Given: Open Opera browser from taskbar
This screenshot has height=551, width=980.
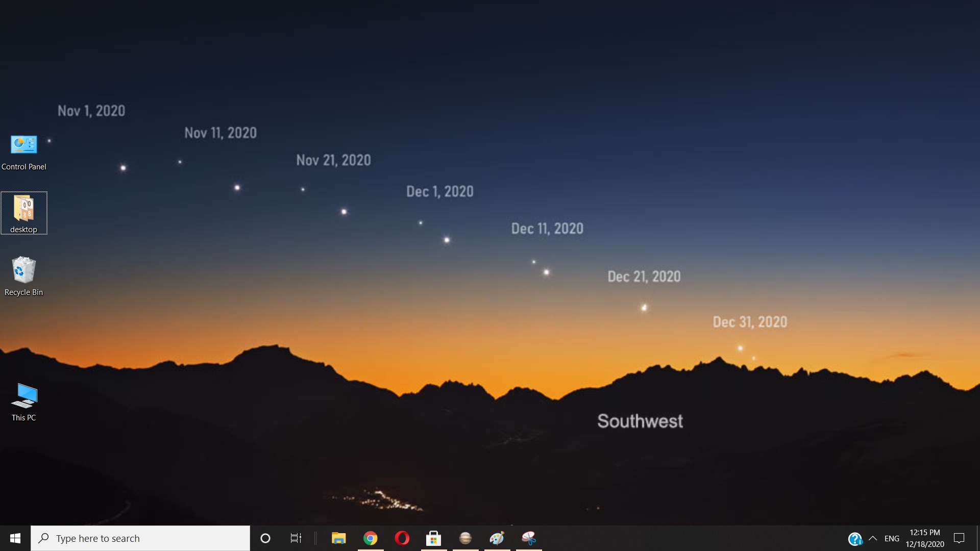Looking at the screenshot, I should (402, 538).
